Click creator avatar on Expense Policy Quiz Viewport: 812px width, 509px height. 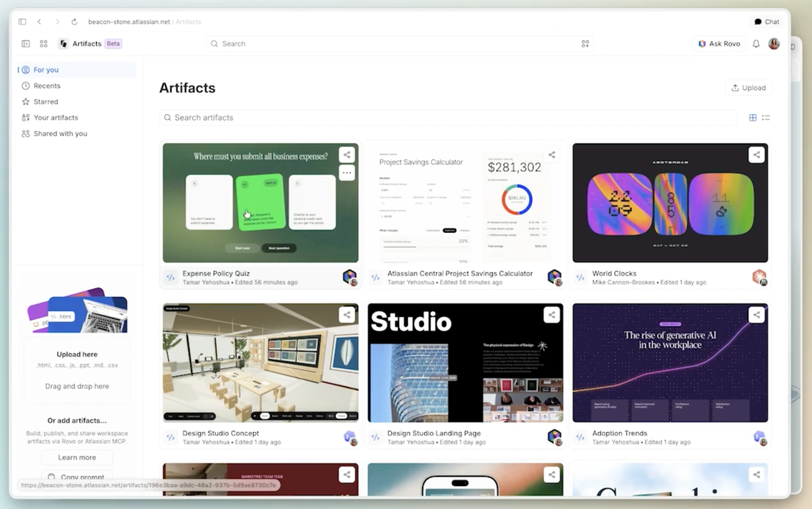tap(350, 278)
